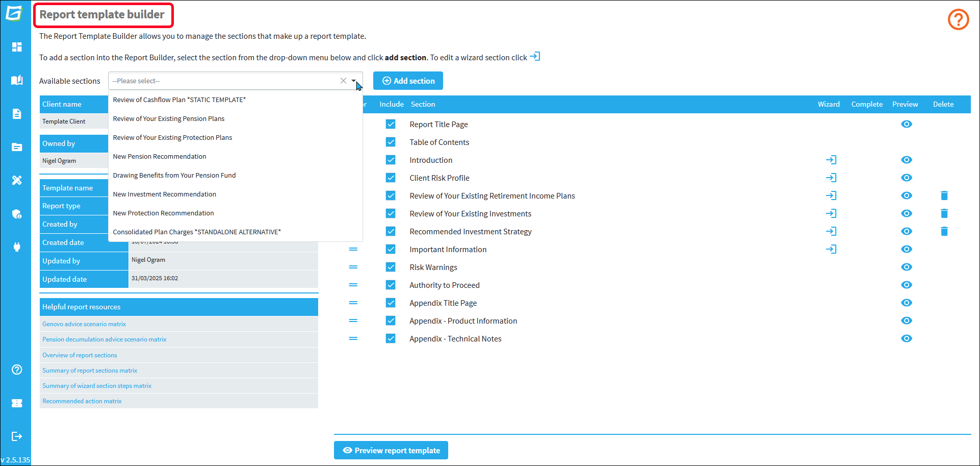This screenshot has height=466, width=980.
Task: Open Overview of report sections link
Action: pyautogui.click(x=80, y=355)
